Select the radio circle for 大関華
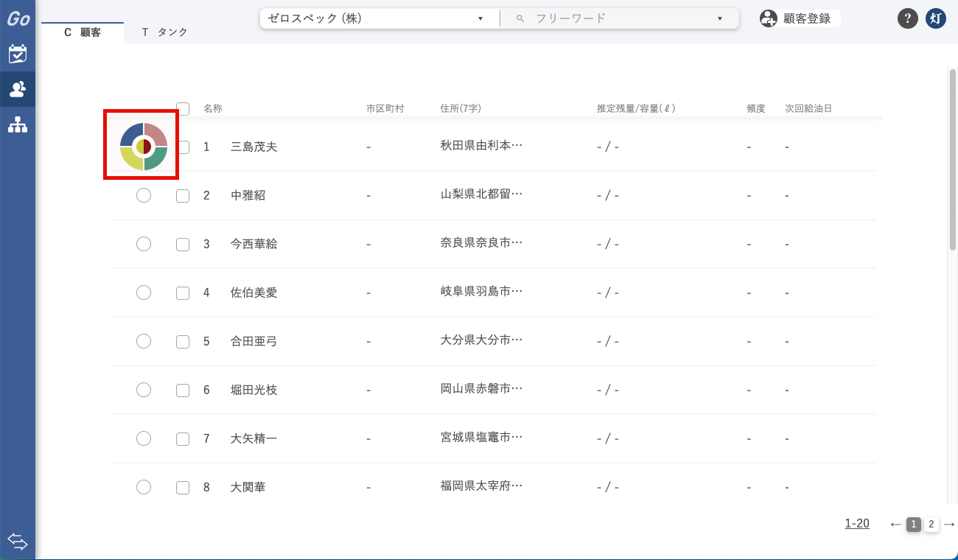The width and height of the screenshot is (958, 560). point(144,487)
